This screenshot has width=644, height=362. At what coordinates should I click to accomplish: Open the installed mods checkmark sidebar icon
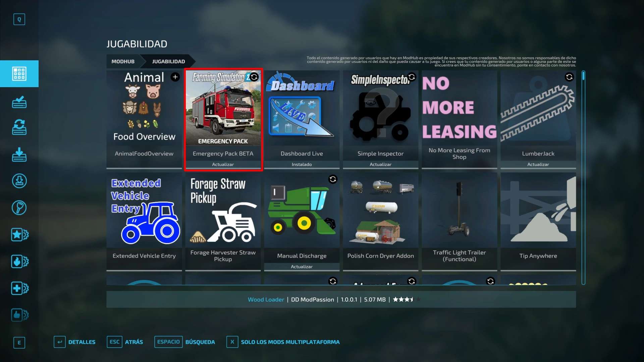[19, 102]
